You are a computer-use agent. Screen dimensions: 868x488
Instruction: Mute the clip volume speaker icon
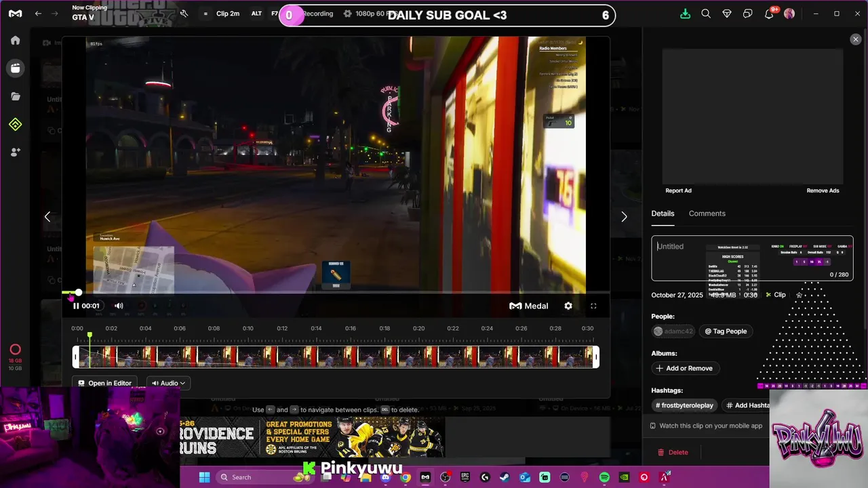pyautogui.click(x=119, y=306)
